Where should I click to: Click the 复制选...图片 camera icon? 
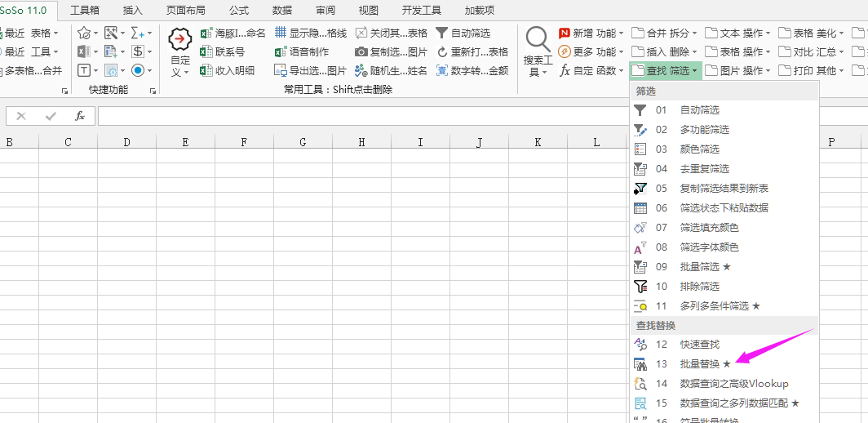coord(361,52)
